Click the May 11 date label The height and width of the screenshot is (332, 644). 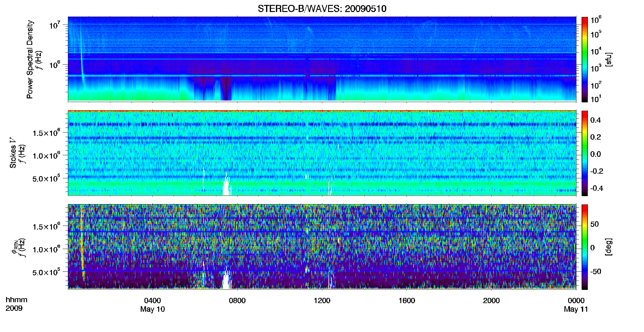click(576, 309)
